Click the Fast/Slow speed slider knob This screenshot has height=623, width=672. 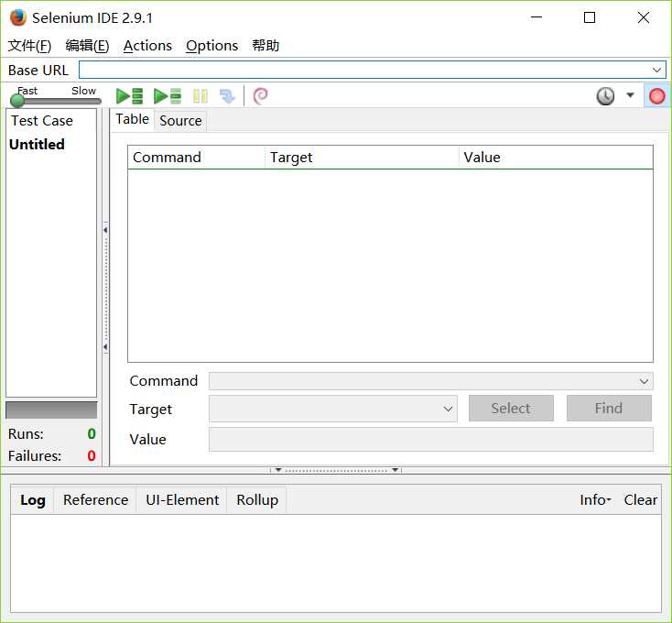pyautogui.click(x=17, y=101)
